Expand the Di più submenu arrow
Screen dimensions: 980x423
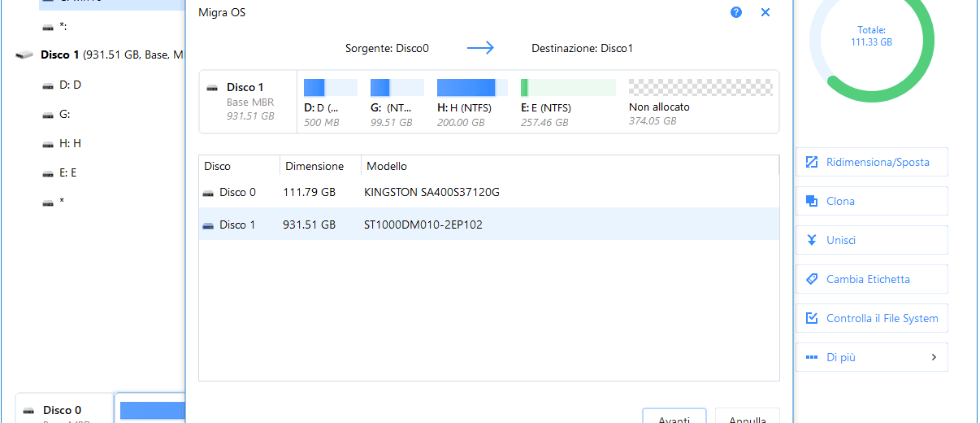pos(934,357)
